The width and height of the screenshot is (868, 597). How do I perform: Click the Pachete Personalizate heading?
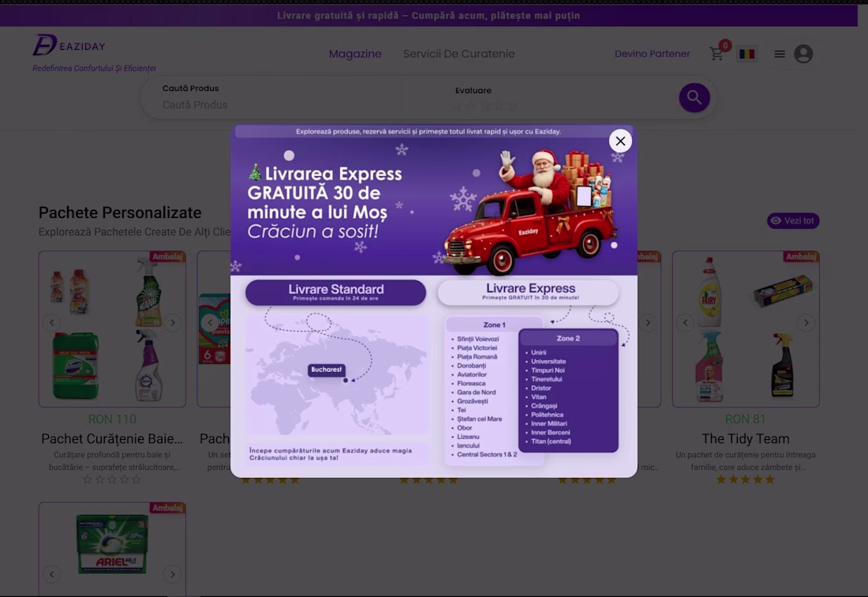coord(120,212)
